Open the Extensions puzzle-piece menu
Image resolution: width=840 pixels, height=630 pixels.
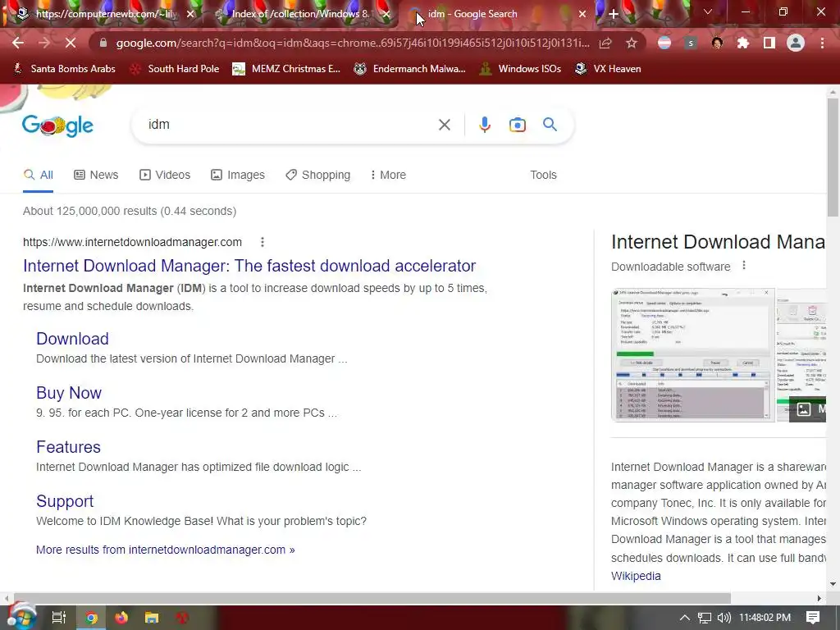pos(742,43)
